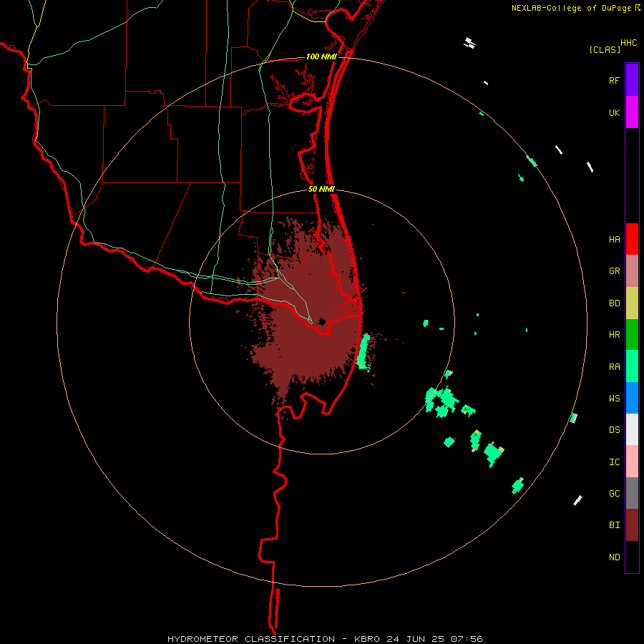Image resolution: width=644 pixels, height=644 pixels.
Task: Click the BD legend label
Action: coord(614,303)
